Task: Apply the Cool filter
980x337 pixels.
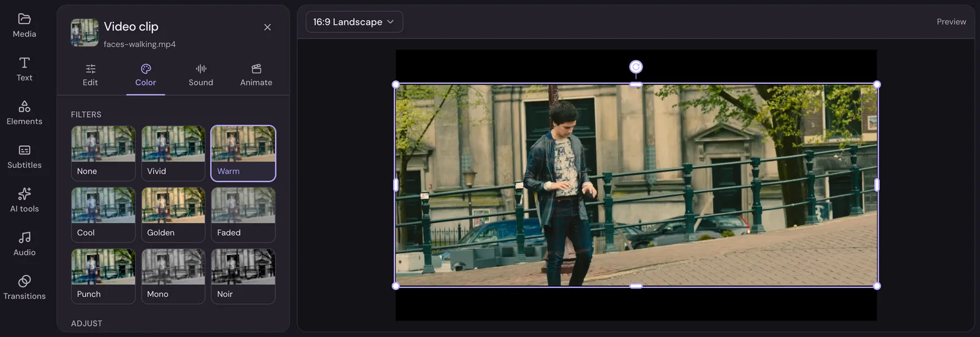Action: click(x=103, y=215)
